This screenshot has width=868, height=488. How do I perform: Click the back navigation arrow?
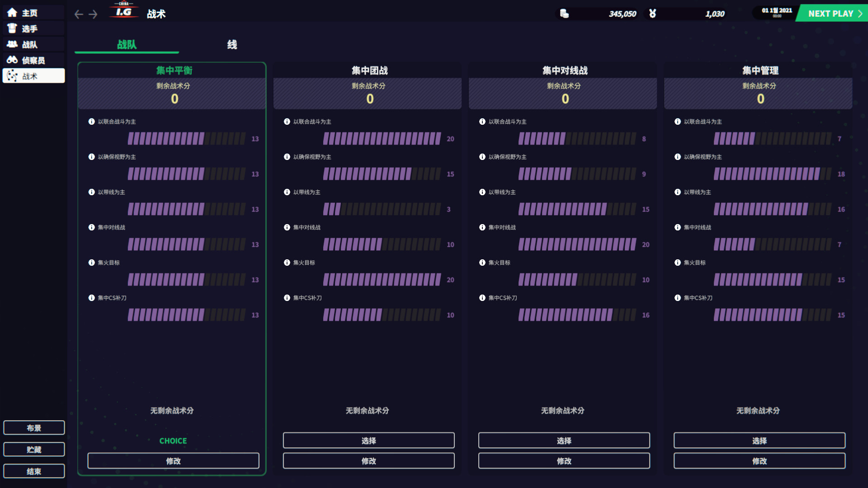[78, 14]
